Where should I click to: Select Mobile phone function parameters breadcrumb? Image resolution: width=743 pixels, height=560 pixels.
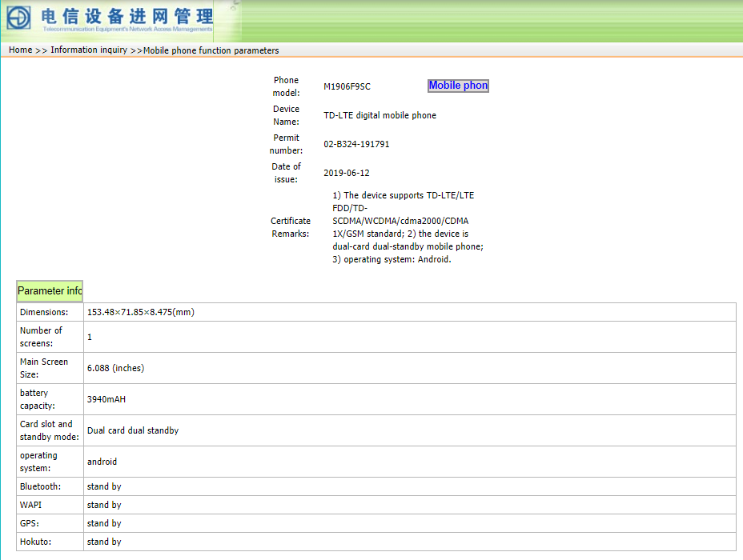pos(211,50)
